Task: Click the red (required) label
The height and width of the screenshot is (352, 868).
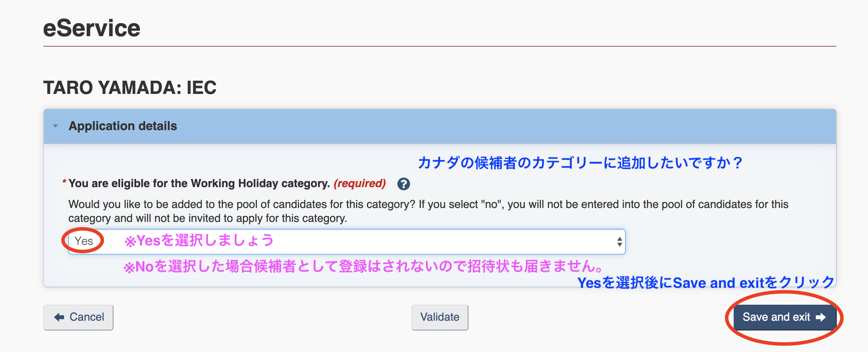Action: (360, 183)
